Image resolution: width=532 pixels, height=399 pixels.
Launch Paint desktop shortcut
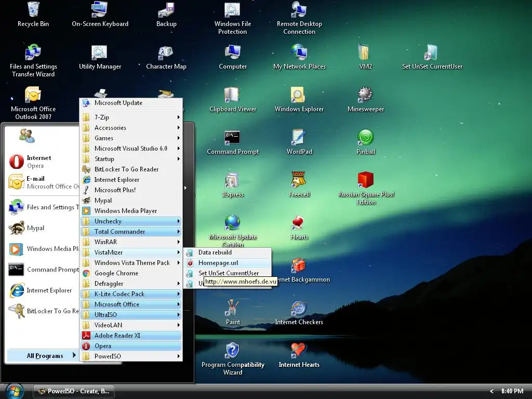point(233,312)
